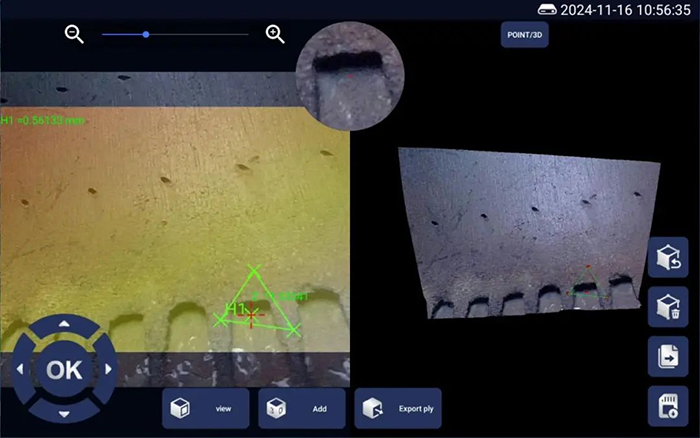Image resolution: width=700 pixels, height=438 pixels.
Task: Click the zoom out magnifier icon
Action: click(73, 34)
